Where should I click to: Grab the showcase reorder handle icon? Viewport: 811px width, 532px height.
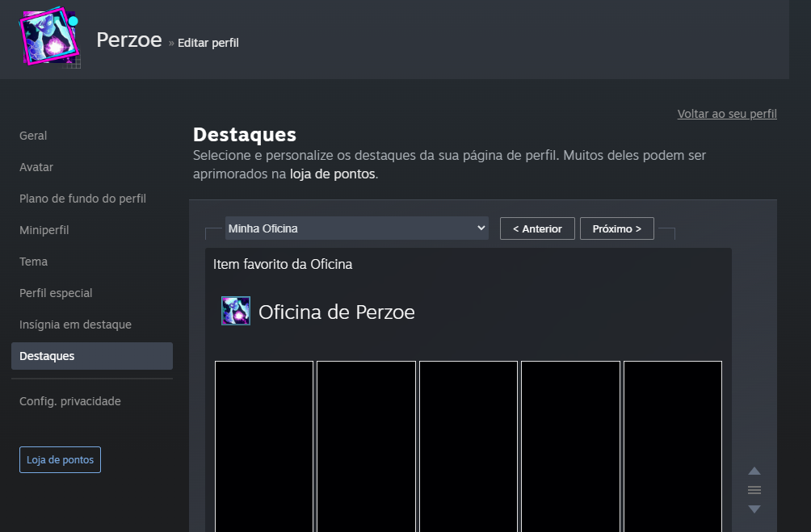(754, 490)
